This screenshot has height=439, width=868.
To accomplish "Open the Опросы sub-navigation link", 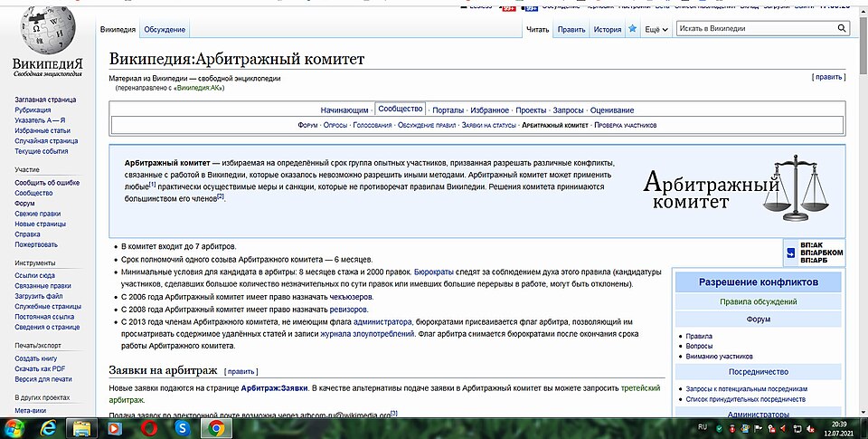I will (335, 125).
